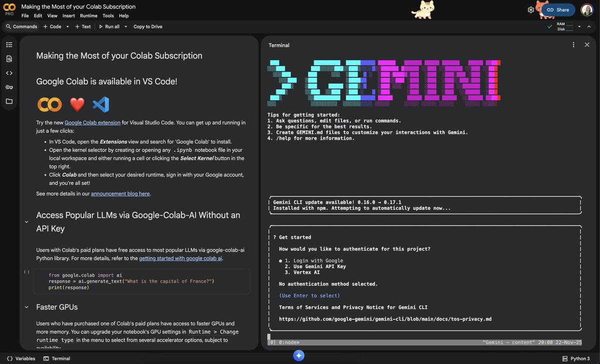Collapse the Access Popular LLMs section
Viewport: 600px width, 364px height.
click(x=26, y=222)
